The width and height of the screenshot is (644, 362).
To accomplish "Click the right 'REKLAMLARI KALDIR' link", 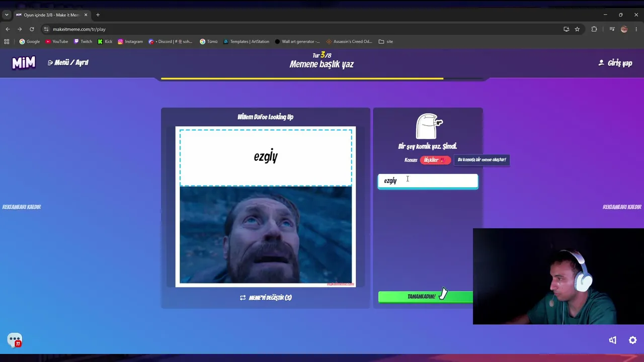I will (x=622, y=207).
